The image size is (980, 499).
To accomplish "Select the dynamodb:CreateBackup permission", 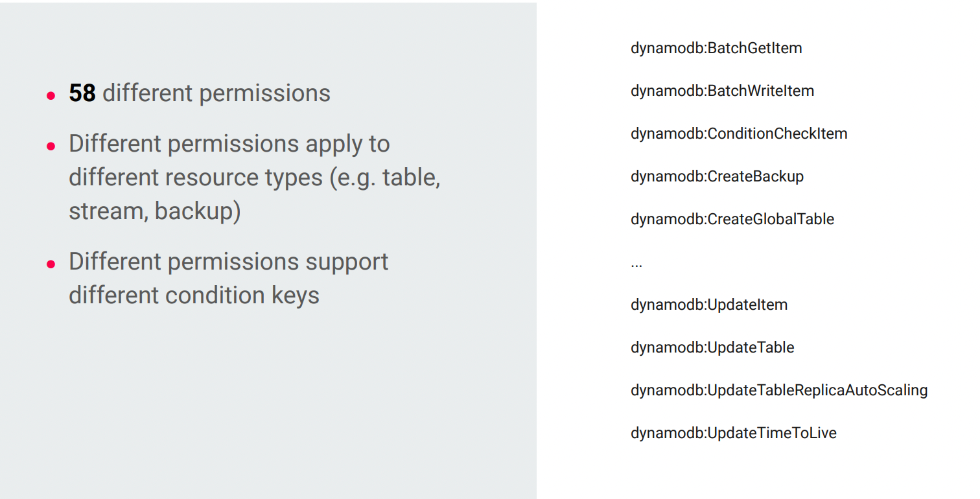I will (x=717, y=176).
